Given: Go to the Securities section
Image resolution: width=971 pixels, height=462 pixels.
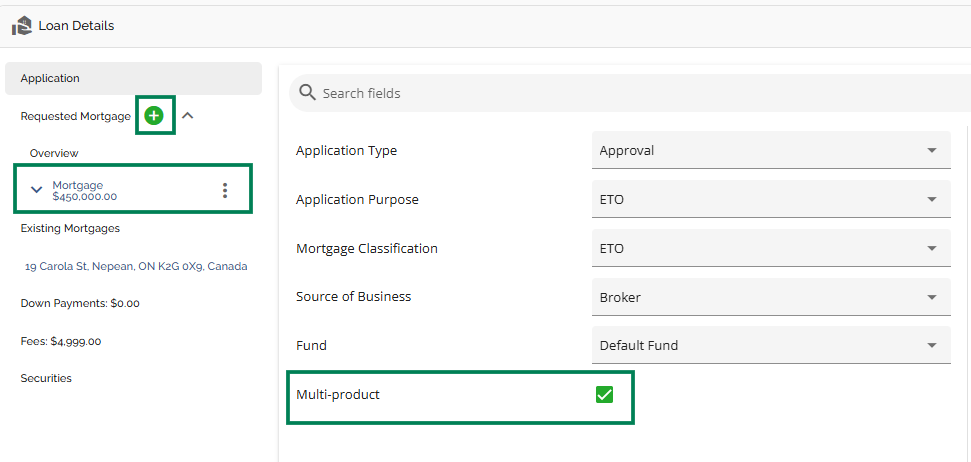Looking at the screenshot, I should click(46, 378).
